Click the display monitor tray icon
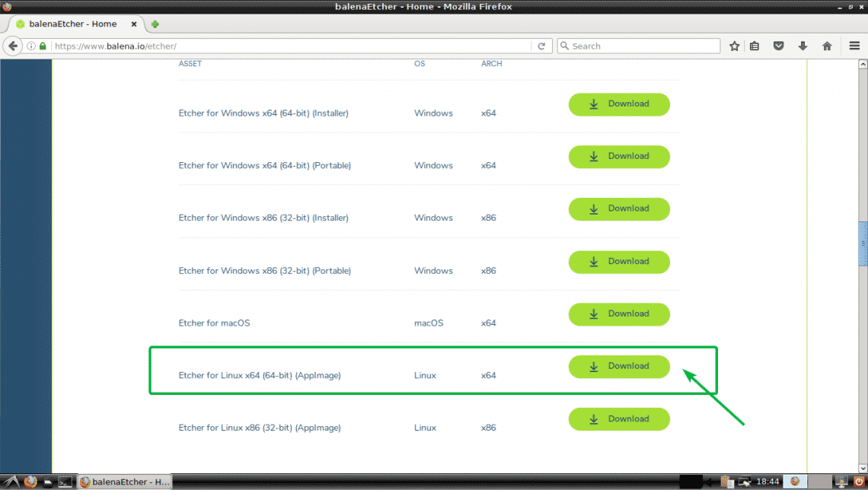868x490 pixels. (x=841, y=482)
